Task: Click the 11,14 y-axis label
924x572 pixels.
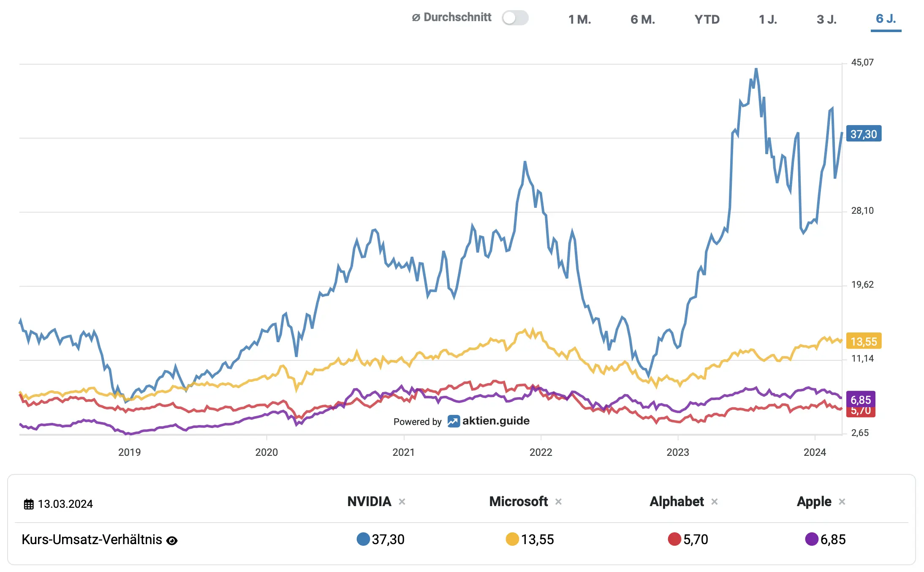Action: 862,359
